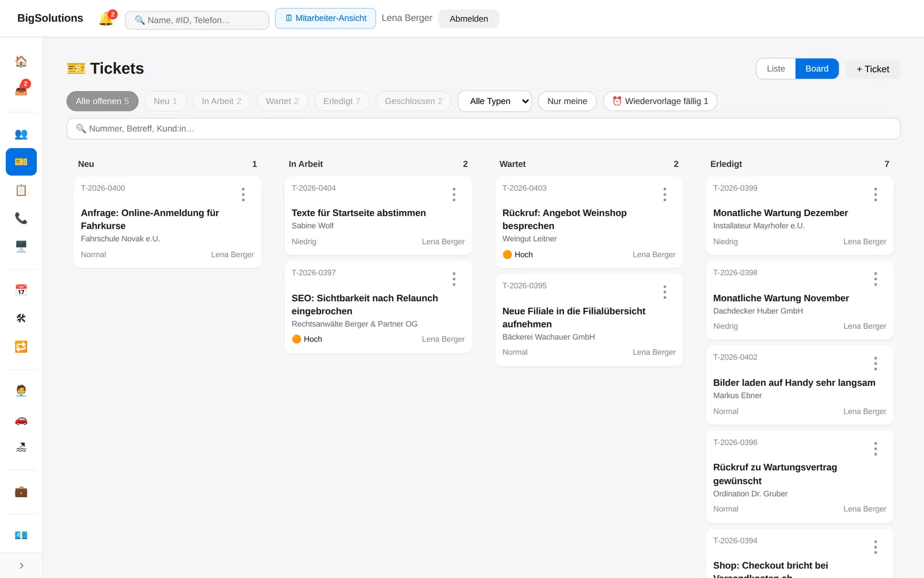924x578 pixels.
Task: Open the beach vacation icon in sidebar
Action: coord(21,447)
